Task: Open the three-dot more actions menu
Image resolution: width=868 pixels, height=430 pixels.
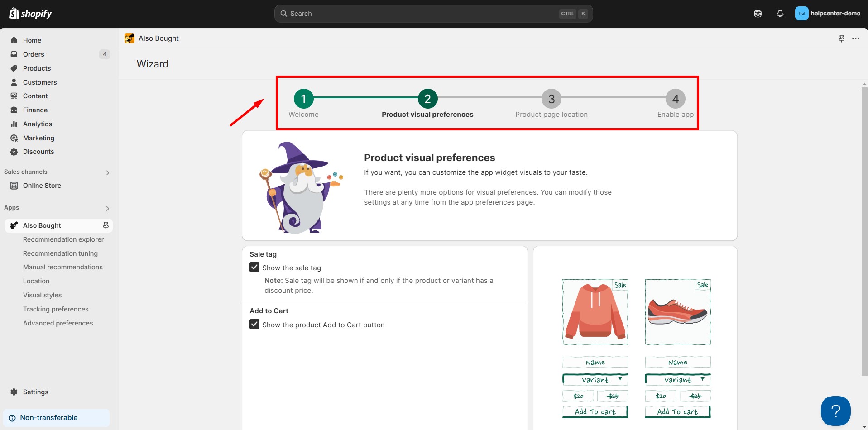Action: pyautogui.click(x=855, y=38)
